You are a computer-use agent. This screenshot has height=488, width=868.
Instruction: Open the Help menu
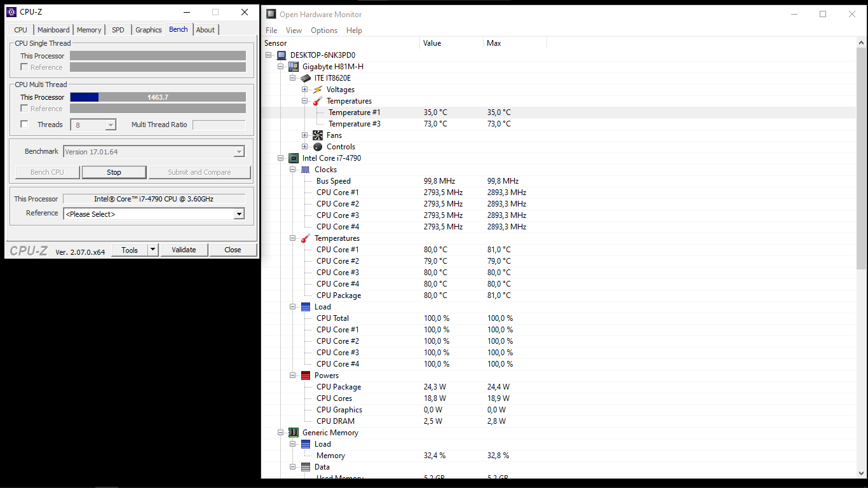tap(354, 30)
